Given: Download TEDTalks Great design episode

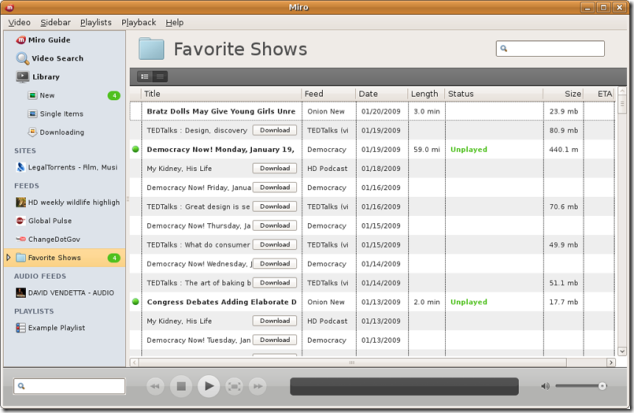Looking at the screenshot, I should tap(275, 206).
